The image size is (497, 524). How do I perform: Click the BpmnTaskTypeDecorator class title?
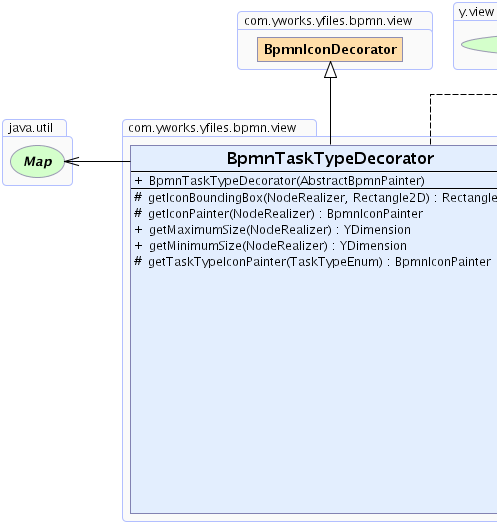tap(330, 158)
